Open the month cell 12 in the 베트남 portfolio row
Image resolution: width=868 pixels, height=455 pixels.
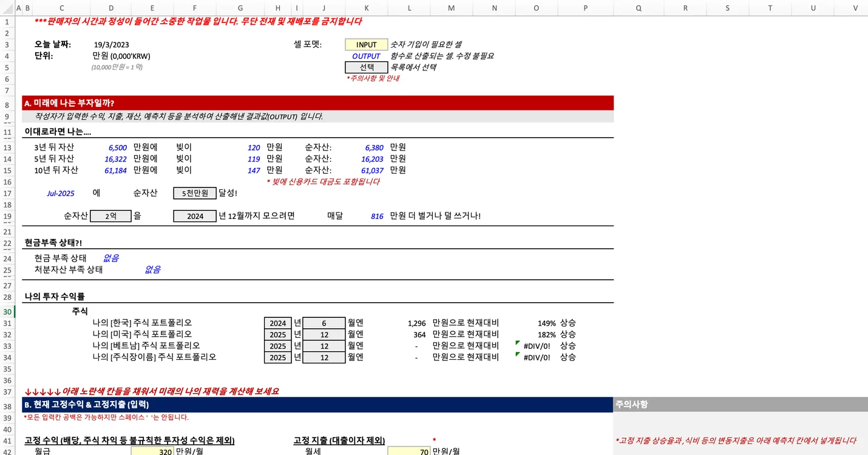point(324,346)
